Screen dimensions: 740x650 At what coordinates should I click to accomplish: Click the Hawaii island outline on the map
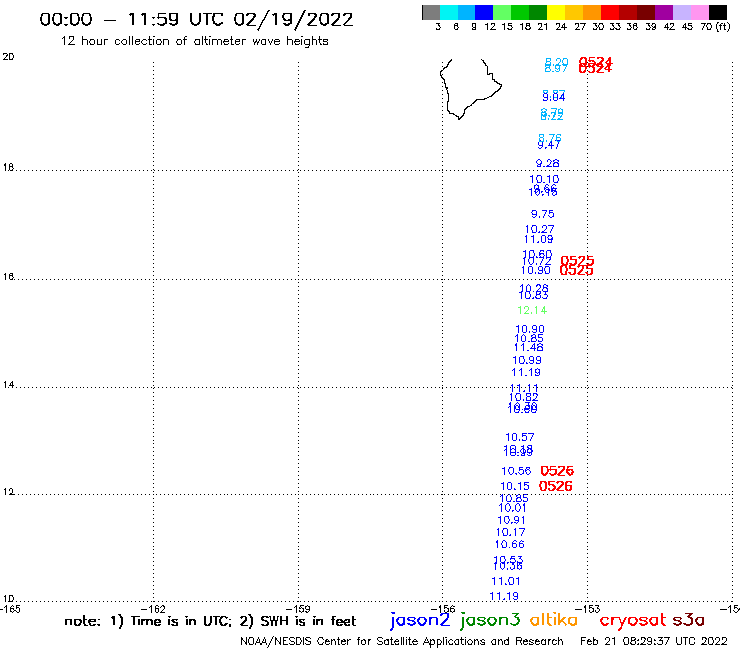point(471,89)
